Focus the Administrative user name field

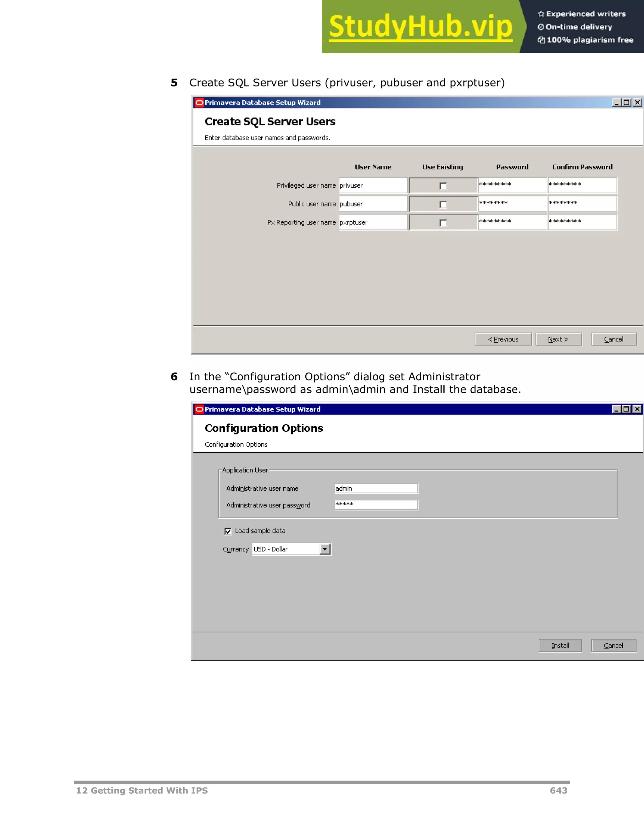(x=376, y=488)
